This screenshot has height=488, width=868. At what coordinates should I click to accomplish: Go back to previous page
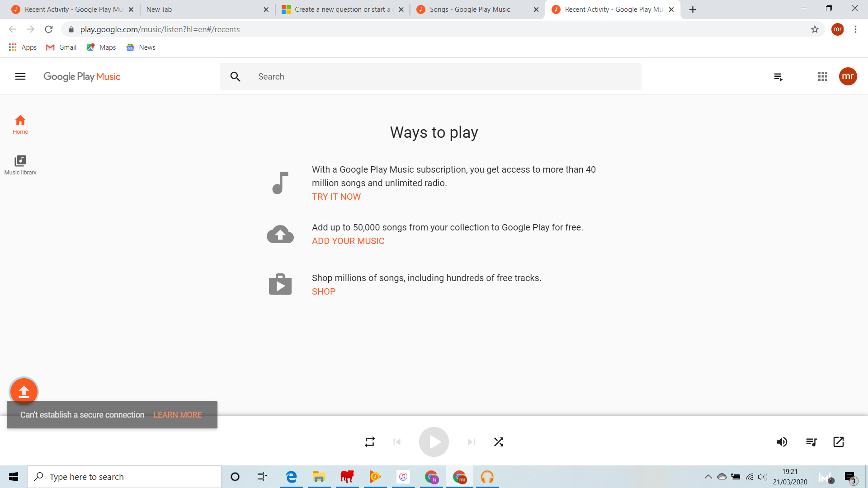click(x=12, y=29)
